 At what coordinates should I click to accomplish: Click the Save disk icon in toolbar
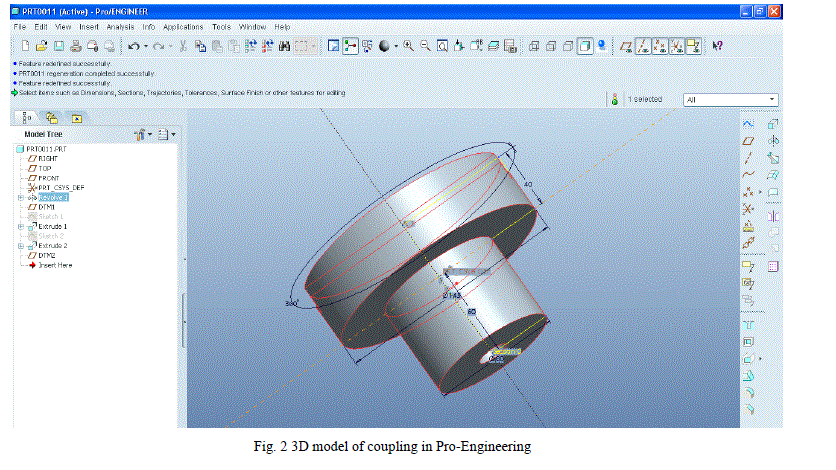pos(59,46)
